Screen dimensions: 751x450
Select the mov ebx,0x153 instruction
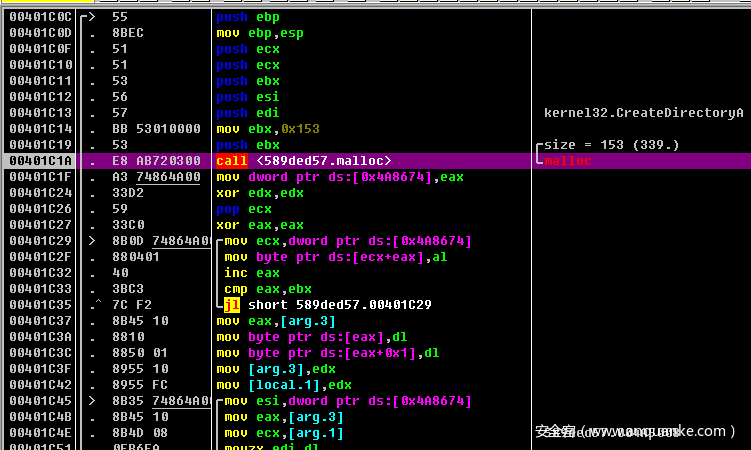coord(267,129)
